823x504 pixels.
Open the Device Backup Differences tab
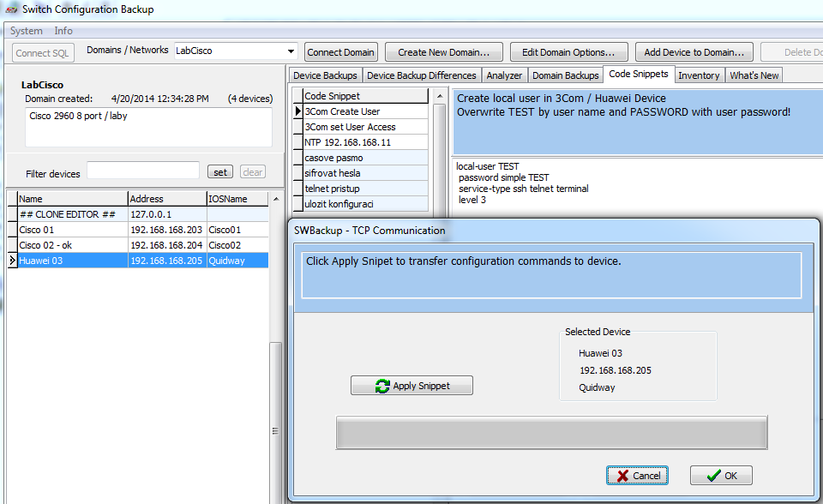422,75
